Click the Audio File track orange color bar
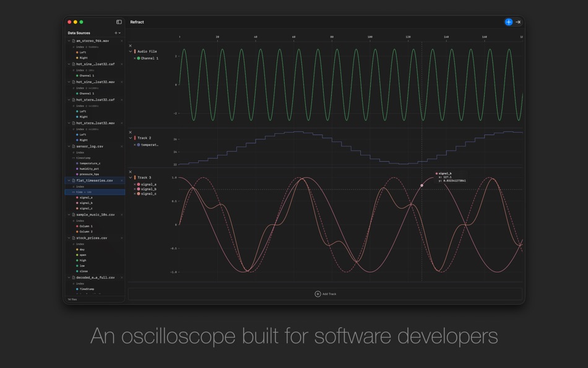This screenshot has width=588, height=368. (135, 51)
